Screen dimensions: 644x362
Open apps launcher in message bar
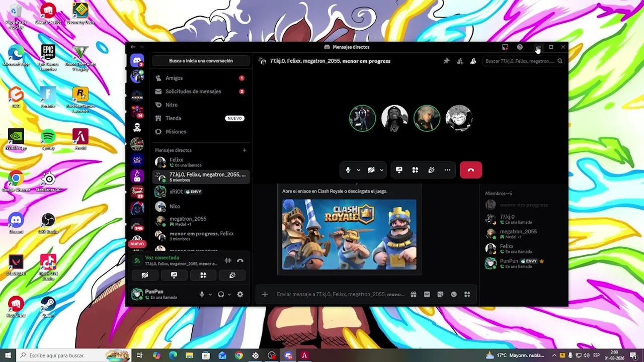pyautogui.click(x=467, y=294)
